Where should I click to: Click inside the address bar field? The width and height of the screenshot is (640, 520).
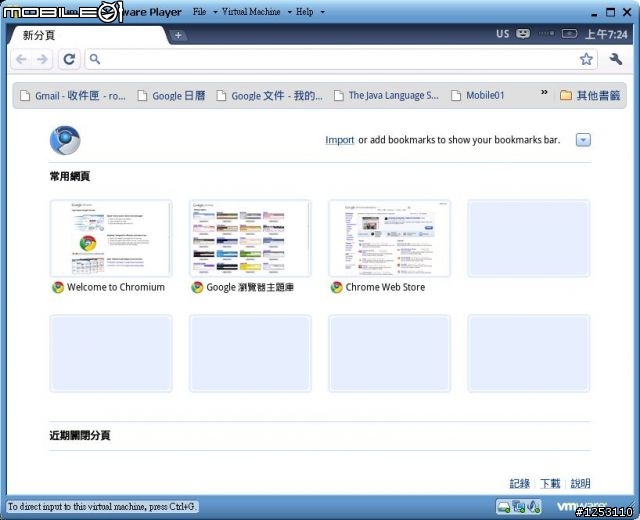pos(339,60)
